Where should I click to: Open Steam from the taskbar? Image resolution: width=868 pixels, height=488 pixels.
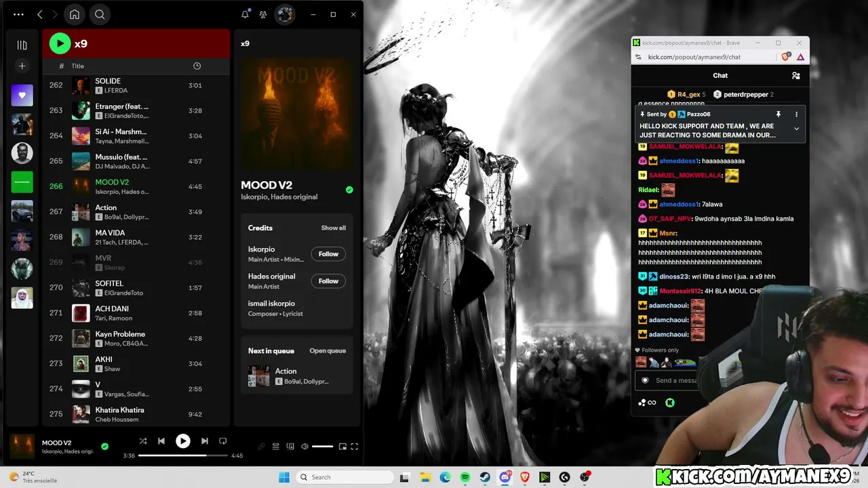pos(485,477)
